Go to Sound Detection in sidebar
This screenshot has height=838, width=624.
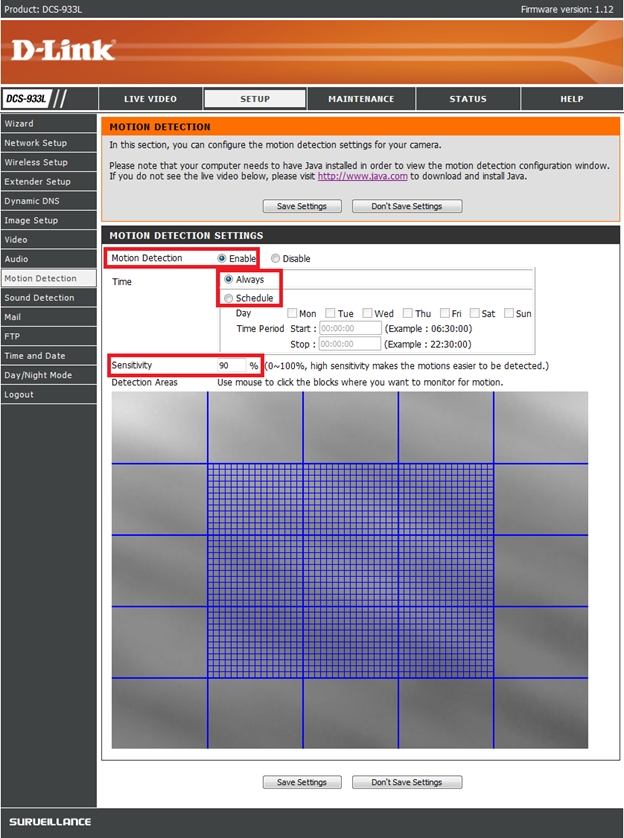[39, 298]
